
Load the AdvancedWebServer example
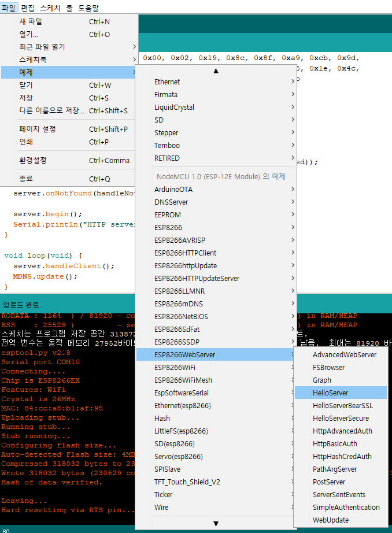tap(341, 354)
